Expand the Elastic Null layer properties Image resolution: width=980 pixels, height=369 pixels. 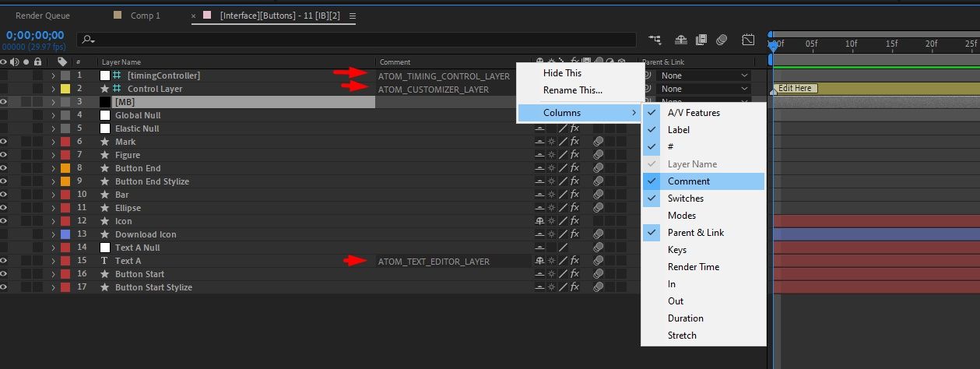53,128
